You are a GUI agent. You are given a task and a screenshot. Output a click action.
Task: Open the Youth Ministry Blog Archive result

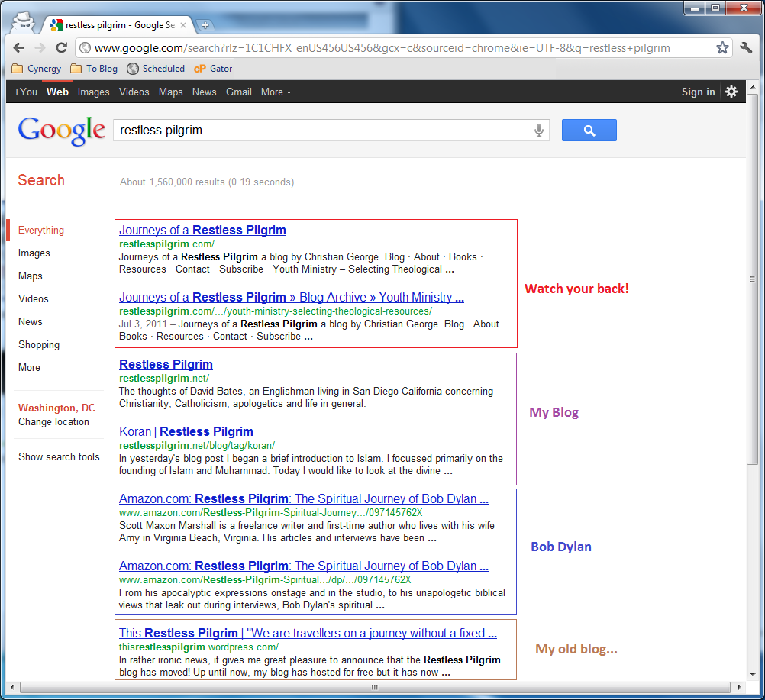(292, 297)
